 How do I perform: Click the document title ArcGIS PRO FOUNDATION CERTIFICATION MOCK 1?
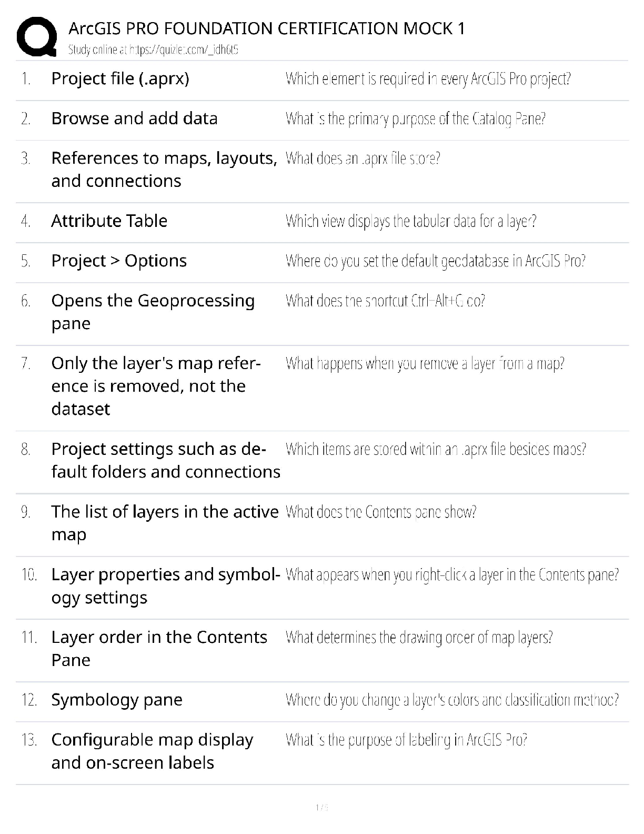click(267, 28)
